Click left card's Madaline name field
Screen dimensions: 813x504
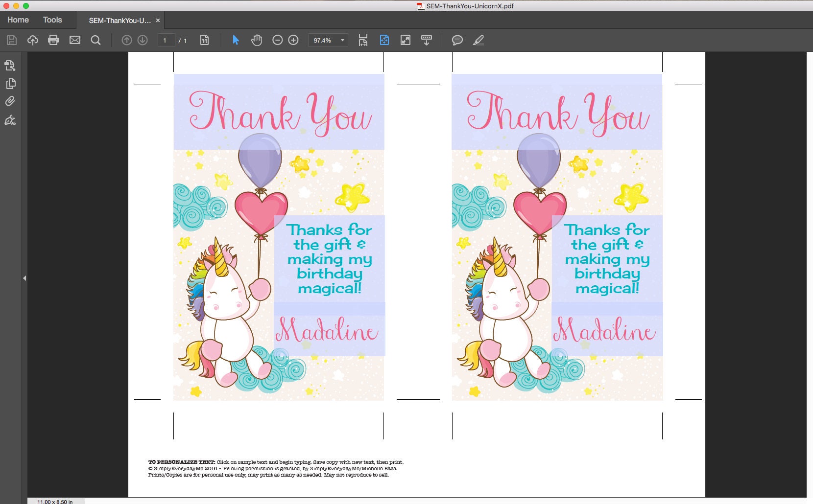(x=330, y=329)
